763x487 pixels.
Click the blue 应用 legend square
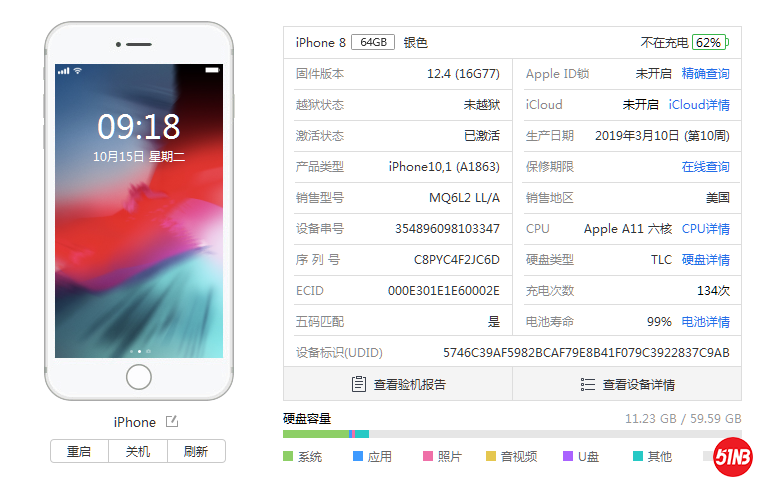coord(358,456)
